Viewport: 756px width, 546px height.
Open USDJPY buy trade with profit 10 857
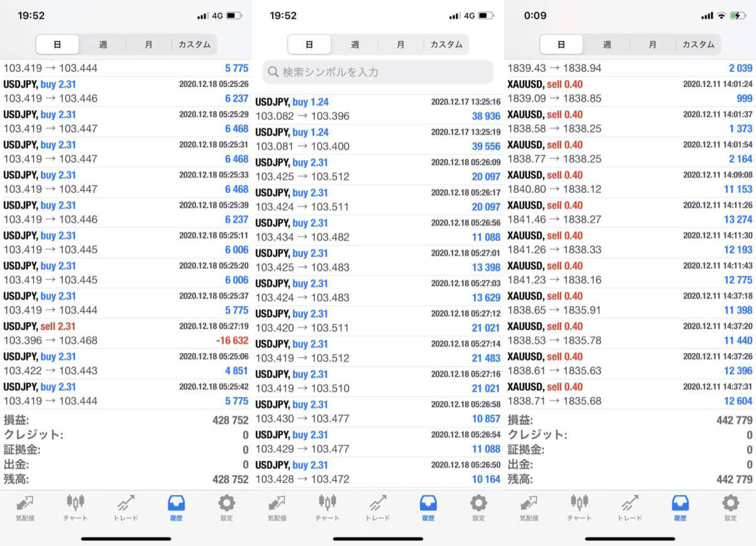(x=378, y=412)
